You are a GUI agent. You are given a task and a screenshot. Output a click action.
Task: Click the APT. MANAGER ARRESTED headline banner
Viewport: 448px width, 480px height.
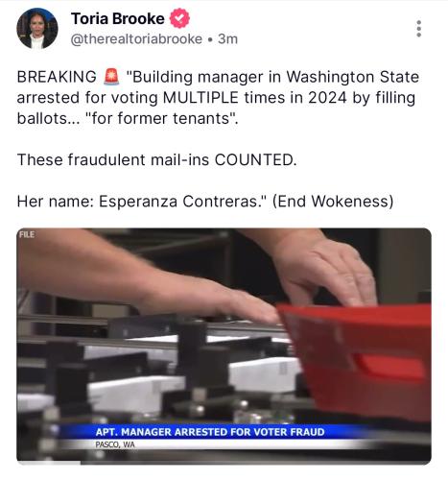coord(210,432)
